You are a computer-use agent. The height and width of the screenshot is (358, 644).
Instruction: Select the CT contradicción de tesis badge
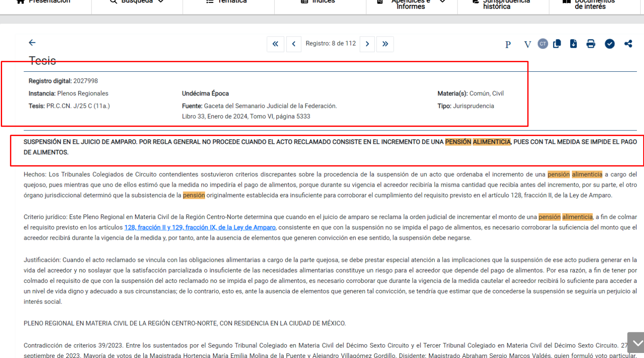click(543, 44)
